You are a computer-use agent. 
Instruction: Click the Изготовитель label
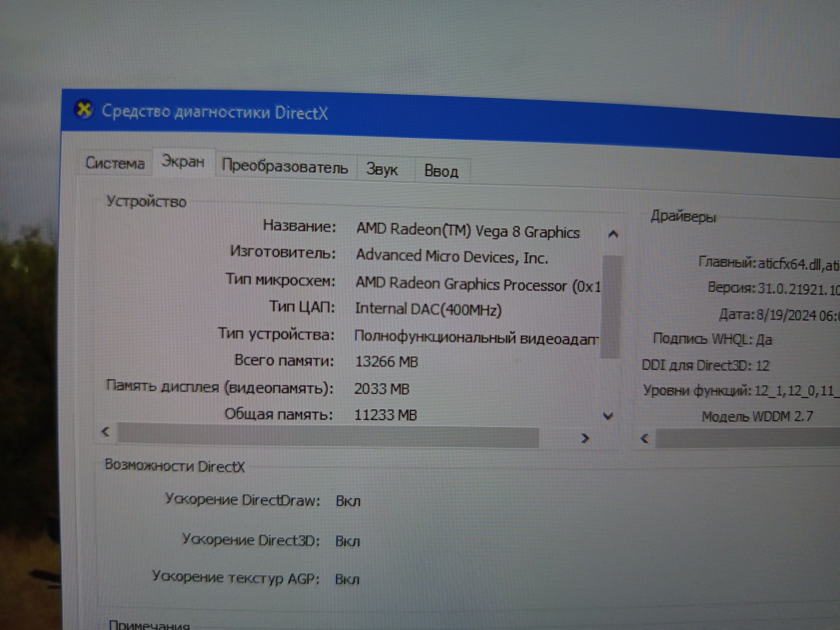[283, 252]
